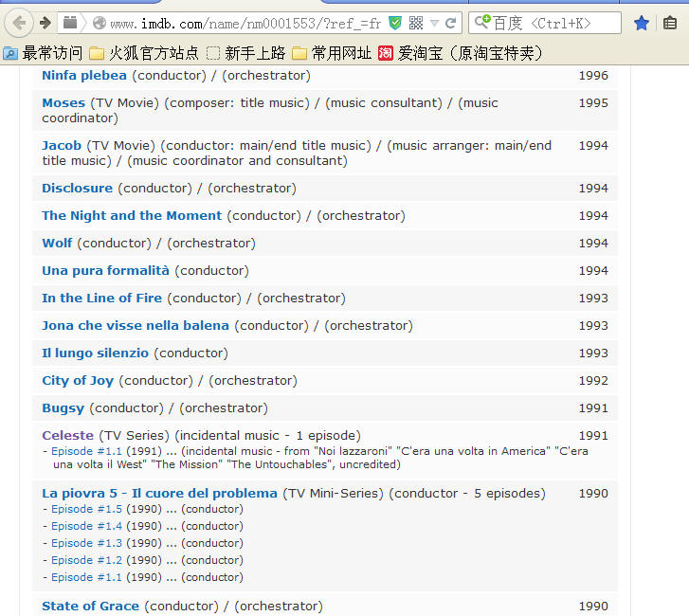Open the Ninfa plebea title link
The image size is (689, 616).
pos(84,76)
